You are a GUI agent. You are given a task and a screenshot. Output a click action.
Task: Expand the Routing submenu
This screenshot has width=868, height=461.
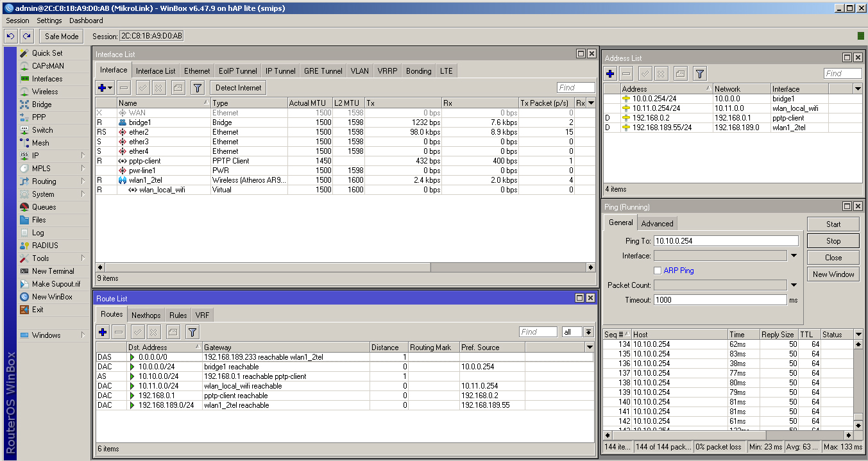83,181
